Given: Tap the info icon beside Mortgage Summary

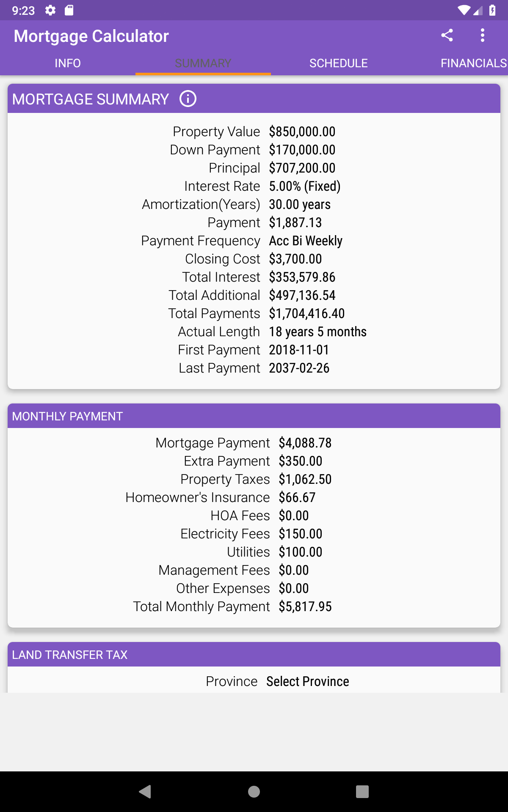Looking at the screenshot, I should [188, 99].
